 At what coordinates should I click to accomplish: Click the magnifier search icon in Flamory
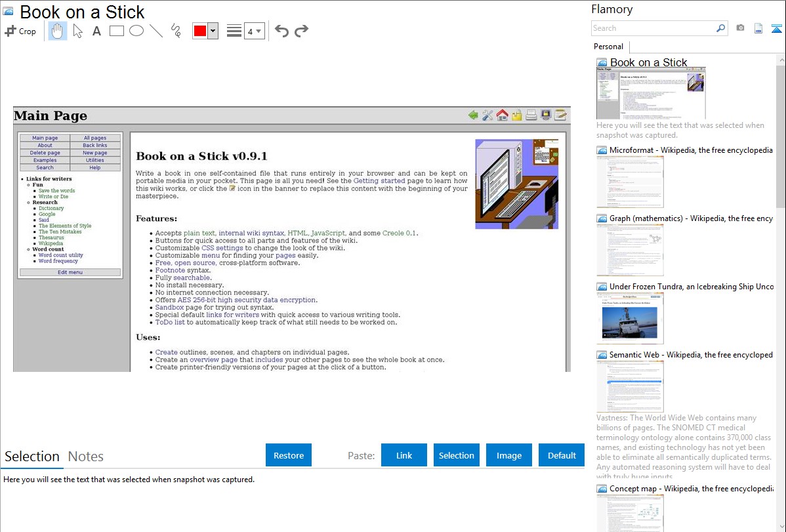point(720,28)
